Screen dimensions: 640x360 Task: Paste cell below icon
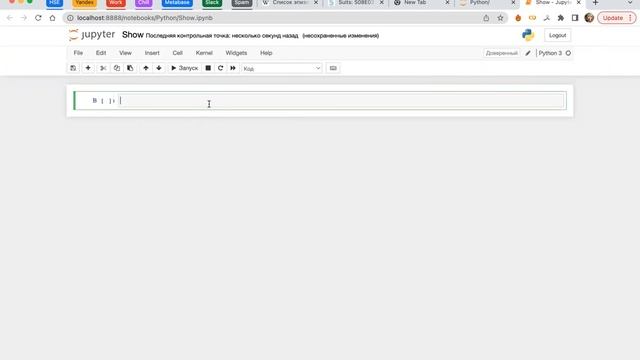[130, 68]
